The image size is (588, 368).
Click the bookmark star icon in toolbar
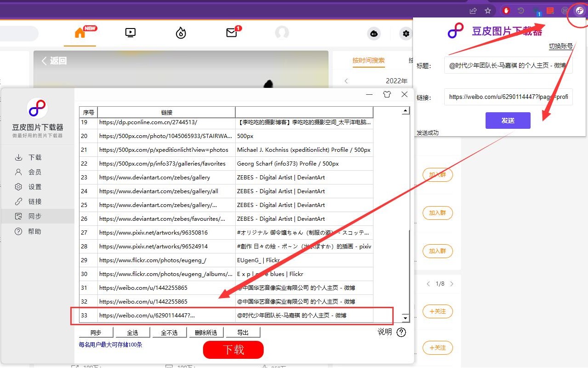488,10
